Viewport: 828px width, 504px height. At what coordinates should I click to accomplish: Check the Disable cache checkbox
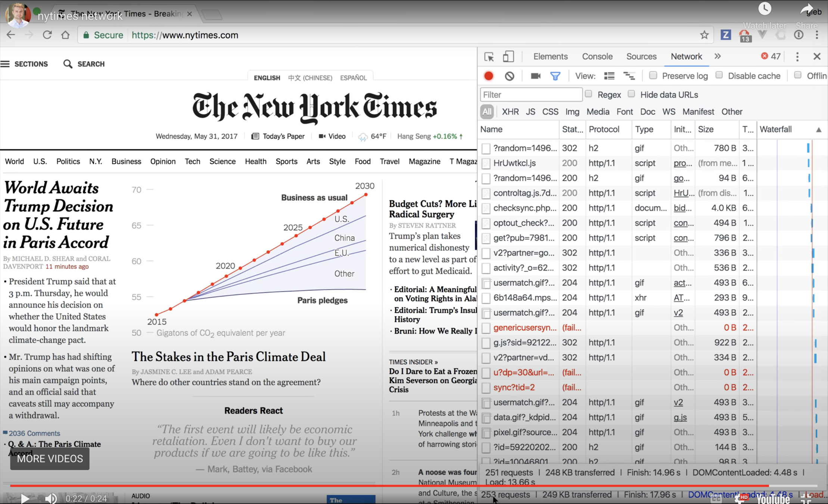click(719, 75)
